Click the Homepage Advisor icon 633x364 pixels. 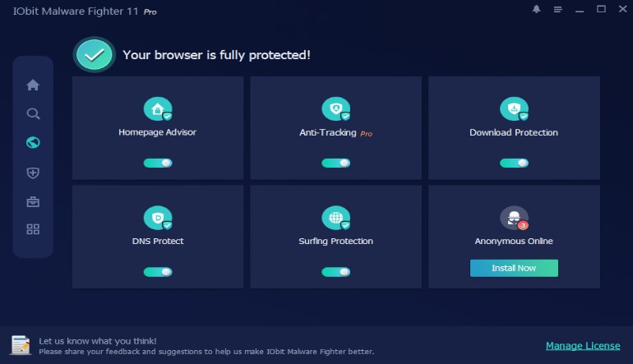158,109
